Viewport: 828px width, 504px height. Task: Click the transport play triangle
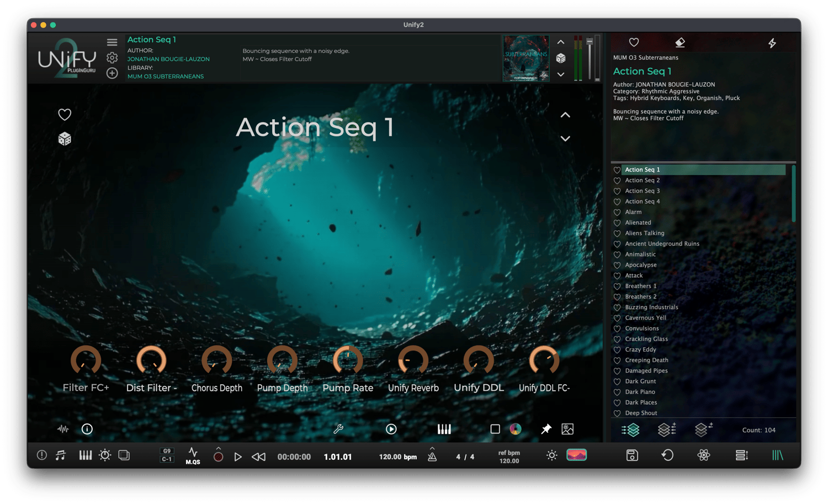(x=238, y=457)
